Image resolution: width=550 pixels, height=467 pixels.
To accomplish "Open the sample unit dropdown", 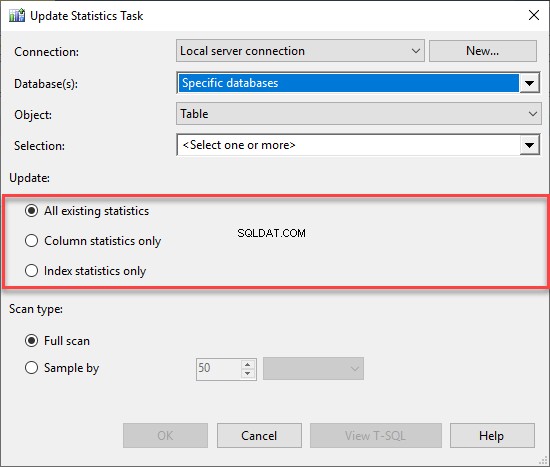I will [x=313, y=368].
